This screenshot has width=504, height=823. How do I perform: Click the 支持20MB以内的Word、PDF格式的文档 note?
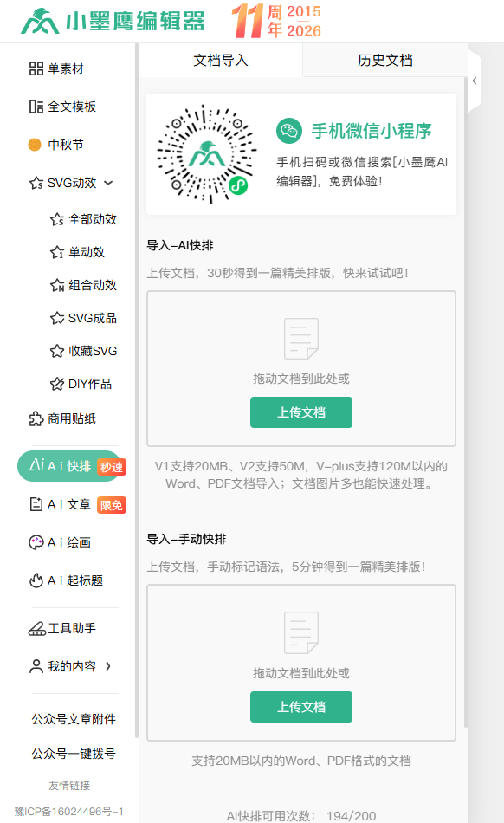pyautogui.click(x=301, y=761)
